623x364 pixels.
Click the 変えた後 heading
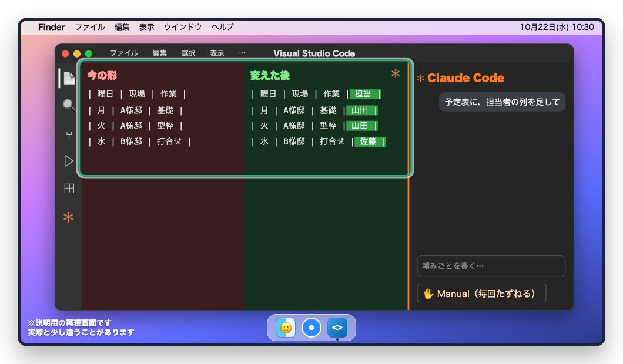270,75
